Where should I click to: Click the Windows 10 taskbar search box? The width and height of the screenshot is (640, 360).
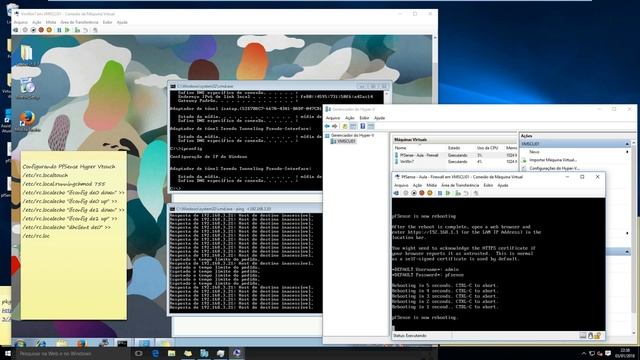tap(72, 353)
